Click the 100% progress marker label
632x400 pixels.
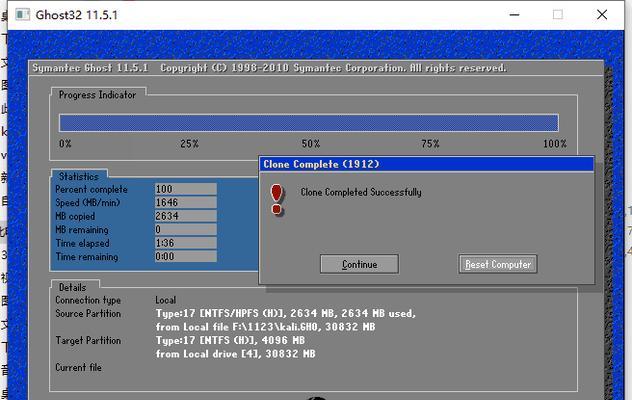[x=555, y=144]
